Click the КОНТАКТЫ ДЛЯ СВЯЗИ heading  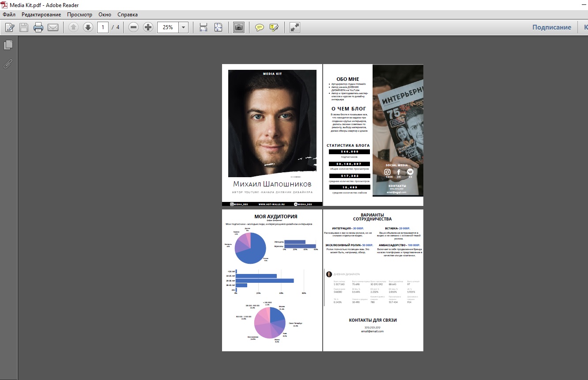[x=373, y=320]
